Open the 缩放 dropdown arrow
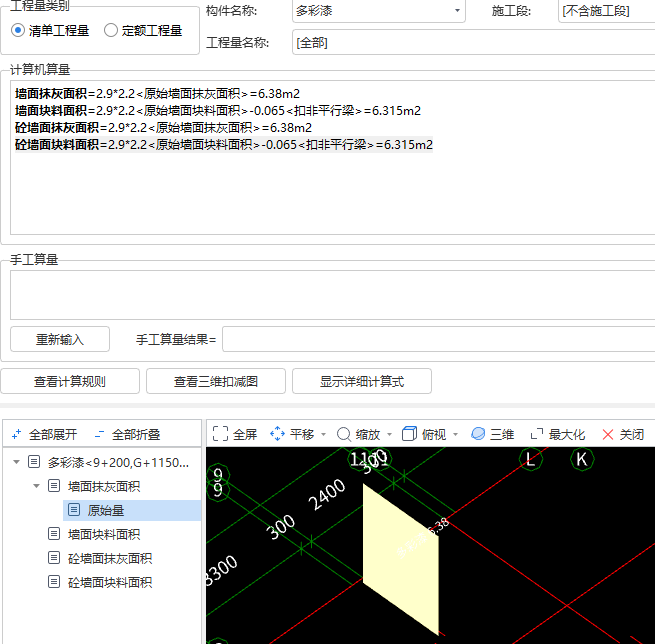 click(389, 434)
